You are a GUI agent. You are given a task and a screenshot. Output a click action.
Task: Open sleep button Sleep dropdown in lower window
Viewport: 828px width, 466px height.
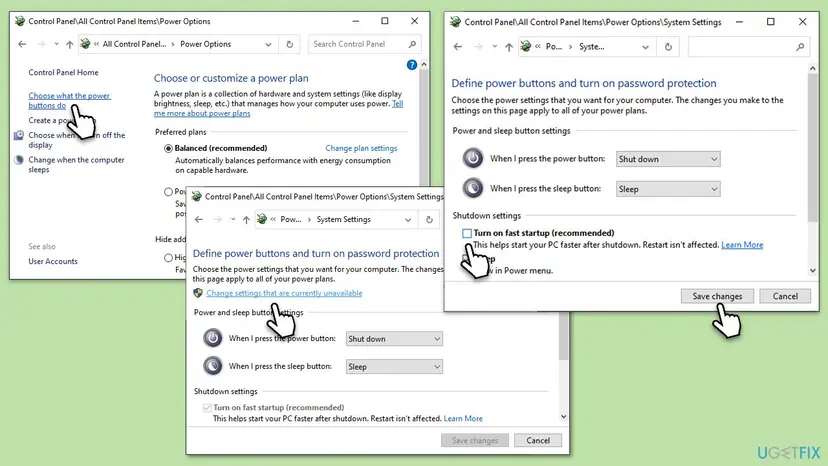(394, 367)
